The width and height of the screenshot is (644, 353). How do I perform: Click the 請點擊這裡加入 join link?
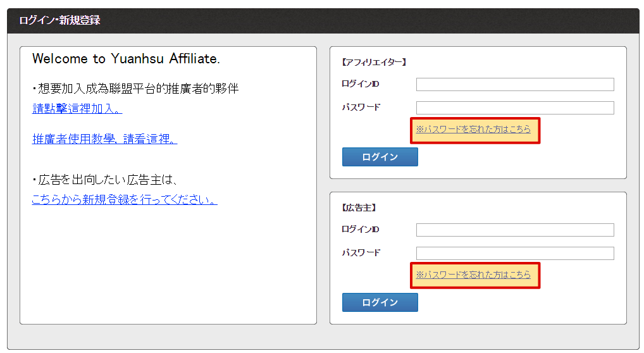tap(77, 109)
